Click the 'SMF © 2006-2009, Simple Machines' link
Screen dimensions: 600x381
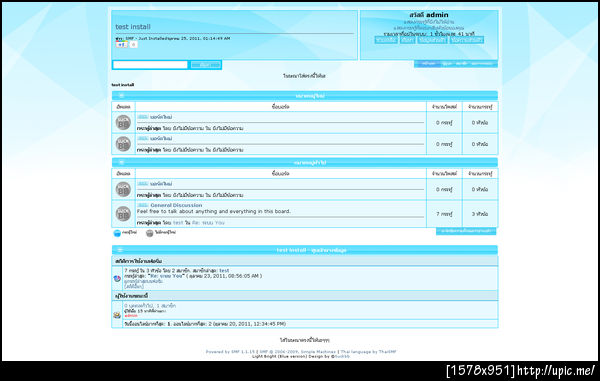(x=298, y=352)
